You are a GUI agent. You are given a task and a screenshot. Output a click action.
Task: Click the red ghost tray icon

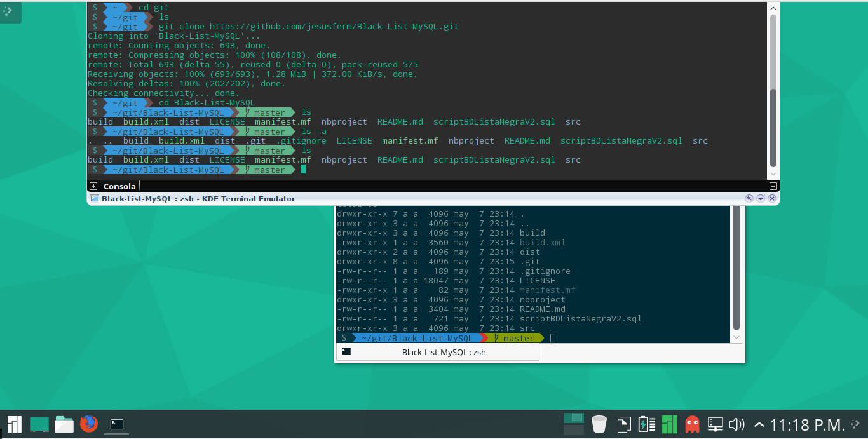click(x=692, y=424)
